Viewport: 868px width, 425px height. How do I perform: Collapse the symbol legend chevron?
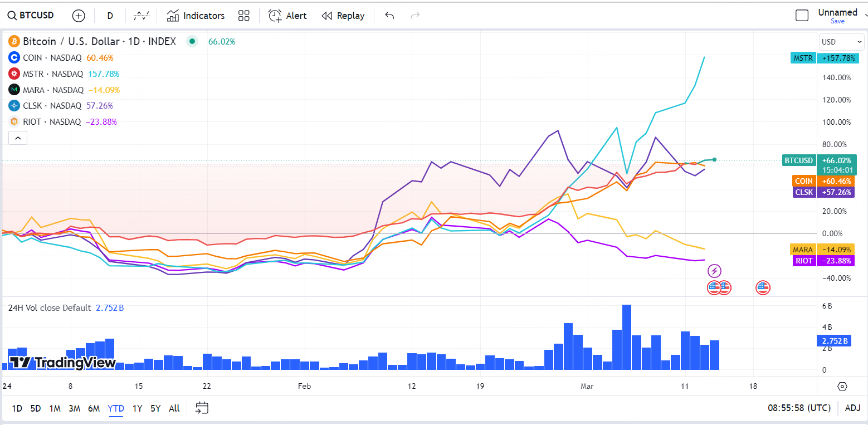18,138
